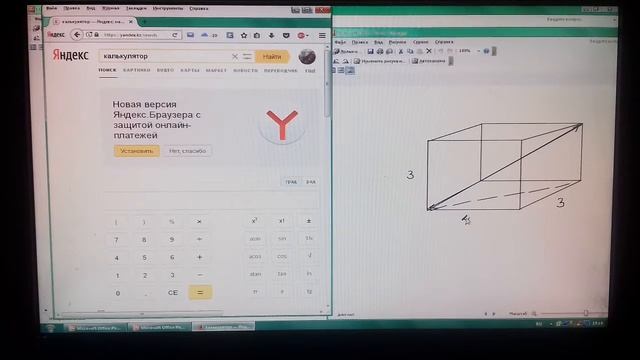Click Изменить рисунки in Picture Manager
The height and width of the screenshot is (360, 640).
pyautogui.click(x=380, y=61)
